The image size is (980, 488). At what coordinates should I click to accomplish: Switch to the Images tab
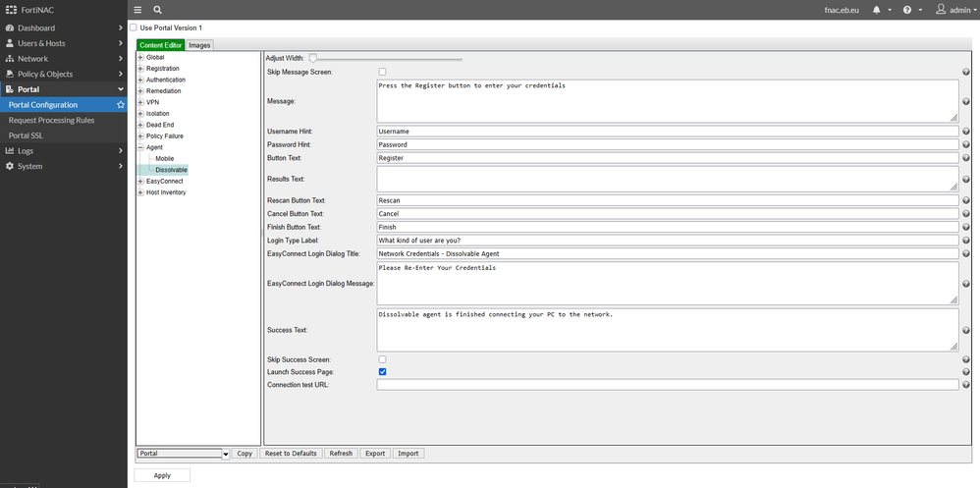tap(199, 45)
